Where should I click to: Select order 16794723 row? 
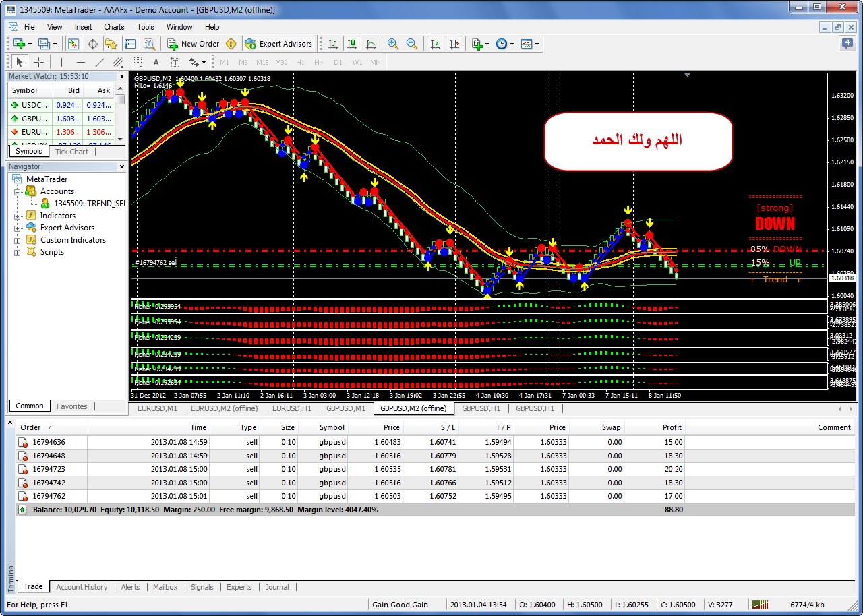click(435, 469)
